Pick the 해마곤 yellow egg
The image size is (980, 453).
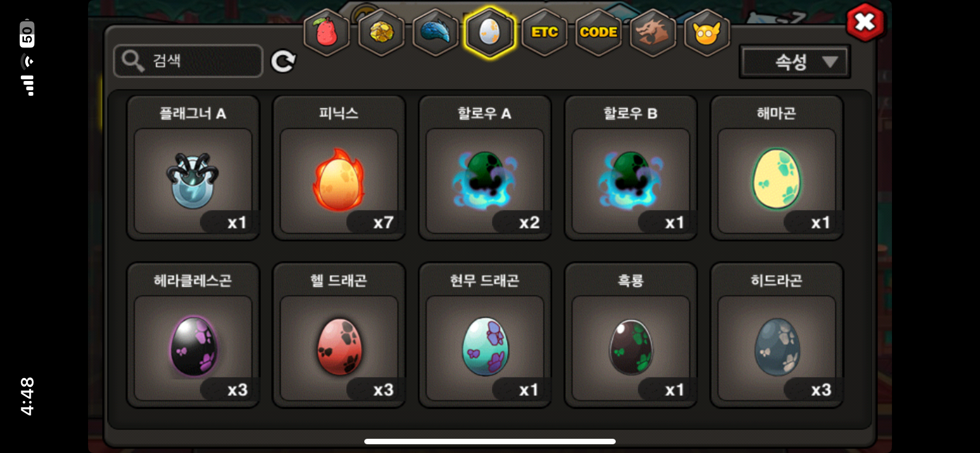click(x=777, y=168)
